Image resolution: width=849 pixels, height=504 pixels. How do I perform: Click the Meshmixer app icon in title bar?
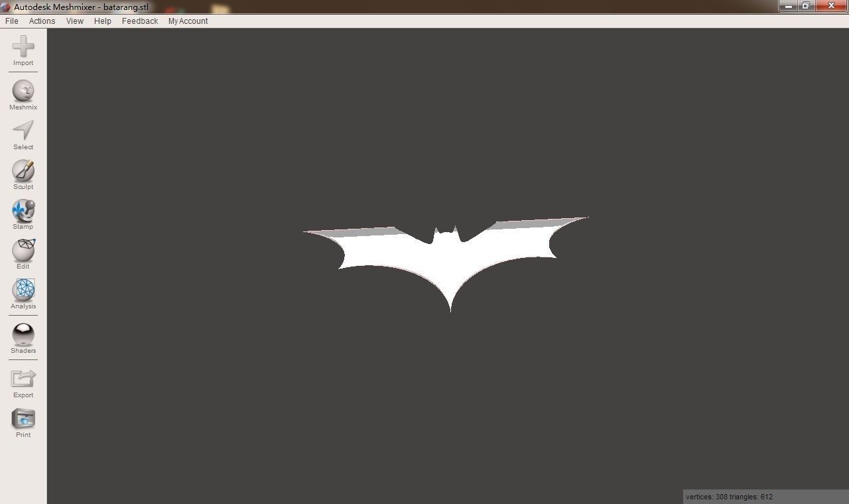coord(6,7)
